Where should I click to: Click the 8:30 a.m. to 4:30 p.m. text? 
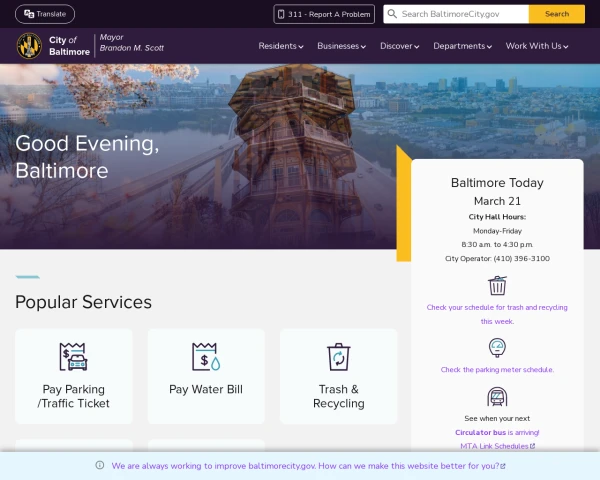coord(497,245)
